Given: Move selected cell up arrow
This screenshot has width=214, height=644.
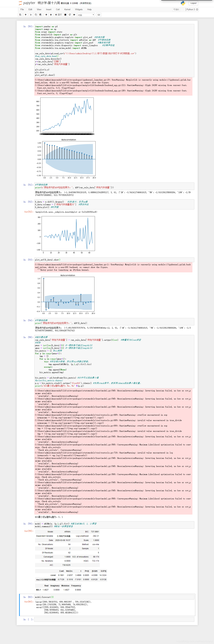Looking at the screenshot, I should pyautogui.click(x=46, y=15).
